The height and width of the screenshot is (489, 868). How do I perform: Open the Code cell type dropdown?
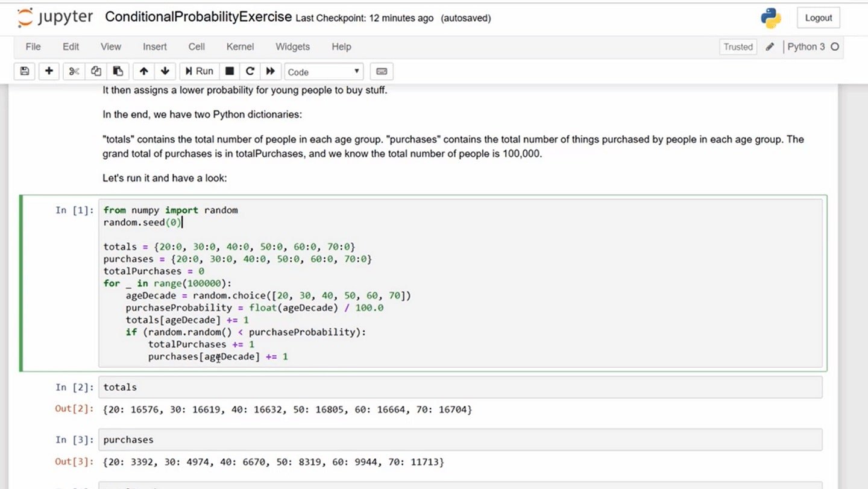click(324, 71)
